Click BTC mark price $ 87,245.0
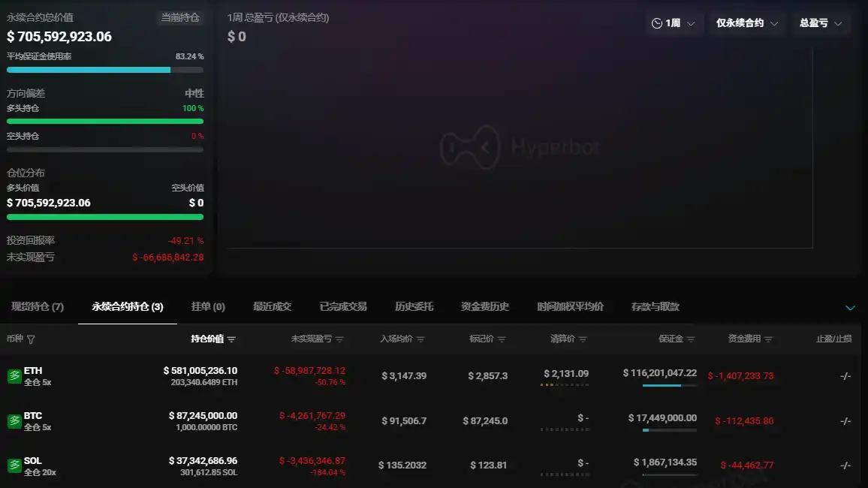Image resolution: width=868 pixels, height=488 pixels. 486,421
